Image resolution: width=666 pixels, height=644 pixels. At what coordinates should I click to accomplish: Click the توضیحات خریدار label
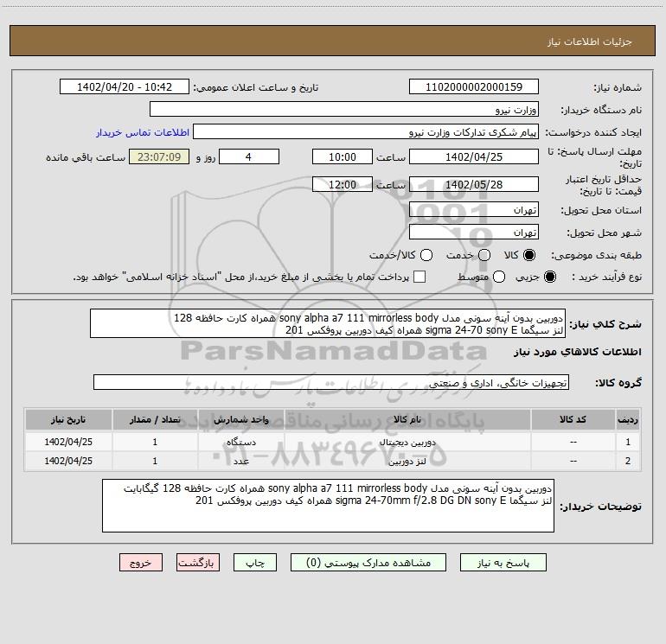click(x=600, y=507)
